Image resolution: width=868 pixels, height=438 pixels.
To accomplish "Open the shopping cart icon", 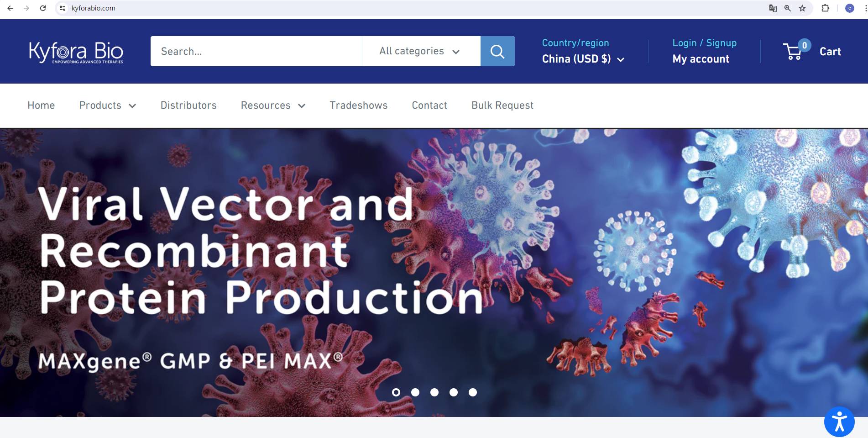I will coord(793,52).
